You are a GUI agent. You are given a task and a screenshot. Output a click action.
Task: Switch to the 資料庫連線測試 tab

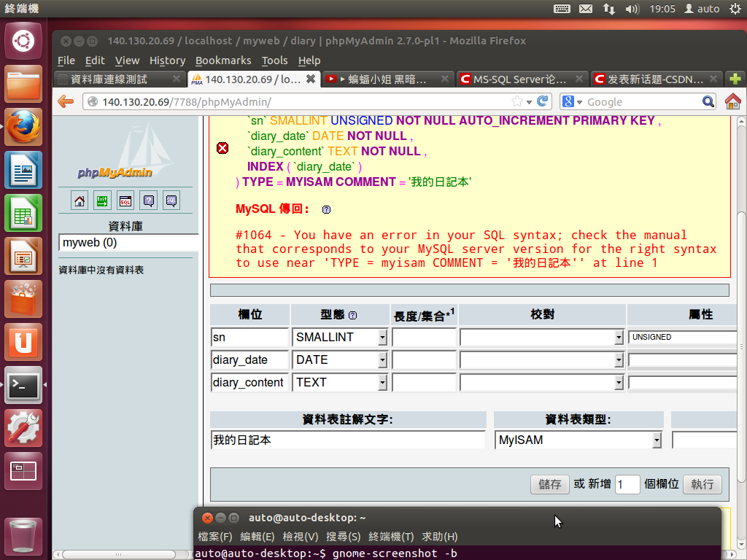pos(109,79)
